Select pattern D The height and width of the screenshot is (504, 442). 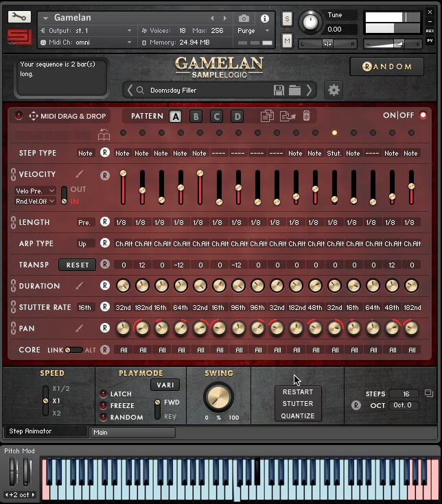tap(237, 117)
